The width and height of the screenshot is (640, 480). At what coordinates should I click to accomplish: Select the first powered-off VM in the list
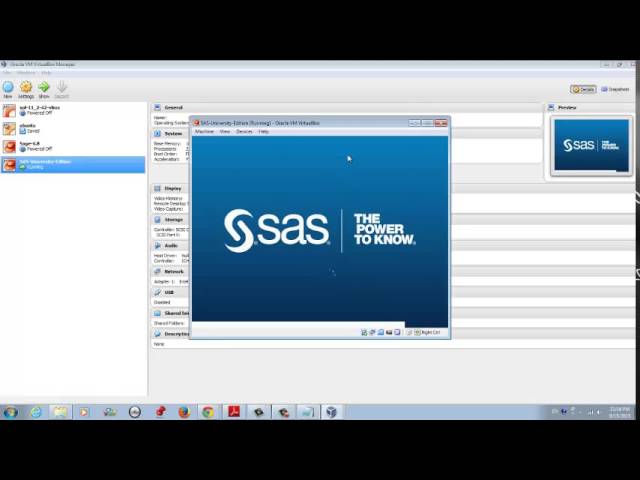pos(73,110)
